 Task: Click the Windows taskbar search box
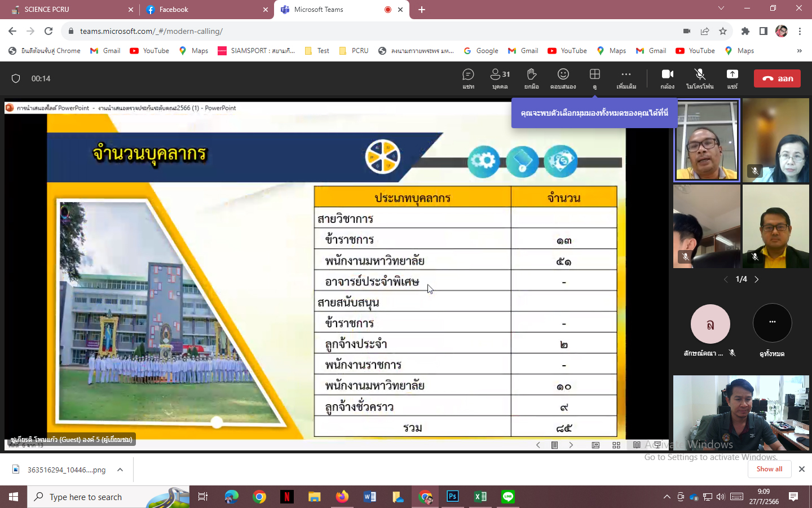pos(107,497)
